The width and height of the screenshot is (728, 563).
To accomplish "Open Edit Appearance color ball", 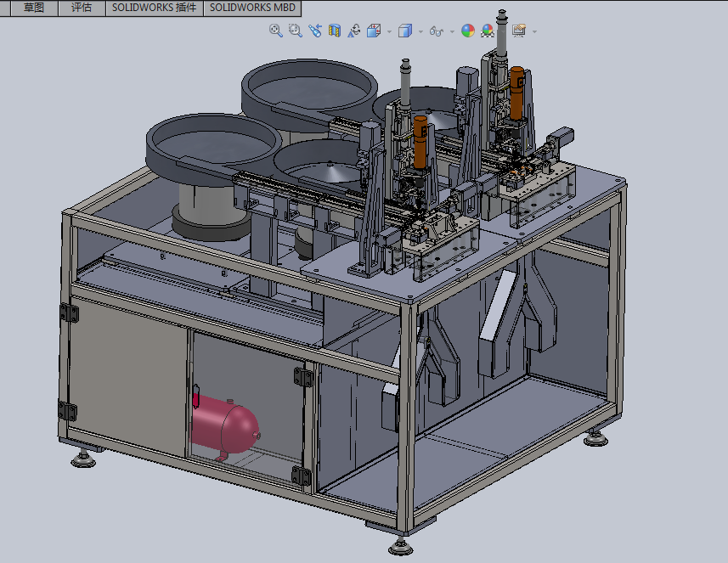I will pyautogui.click(x=467, y=31).
